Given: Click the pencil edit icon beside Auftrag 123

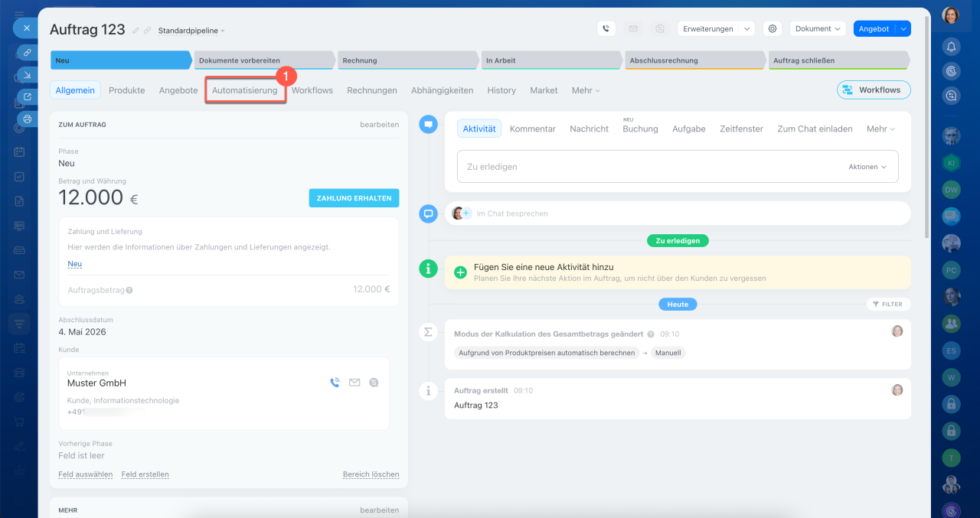Looking at the screenshot, I should (136, 31).
